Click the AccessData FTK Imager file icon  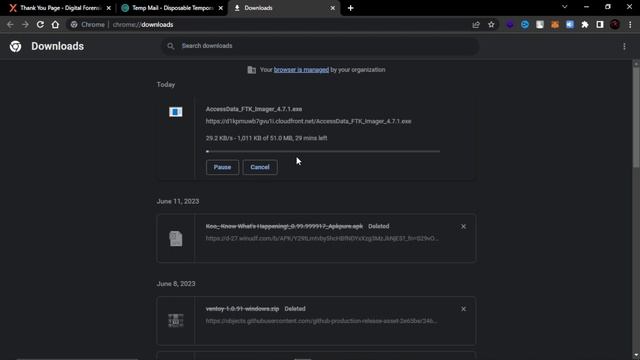coord(176,112)
